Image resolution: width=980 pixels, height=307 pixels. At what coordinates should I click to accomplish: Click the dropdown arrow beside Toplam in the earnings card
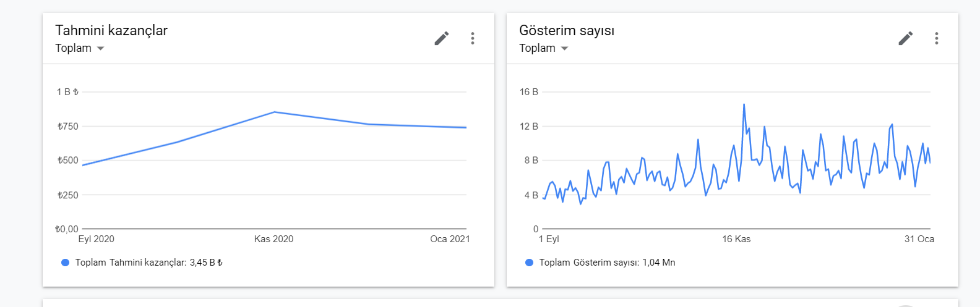[100, 49]
